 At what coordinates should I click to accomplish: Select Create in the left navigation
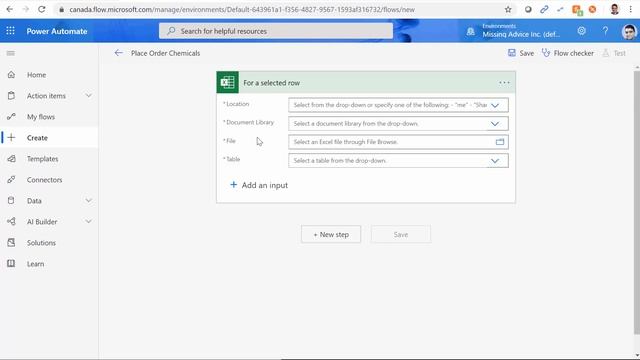pyautogui.click(x=49, y=138)
